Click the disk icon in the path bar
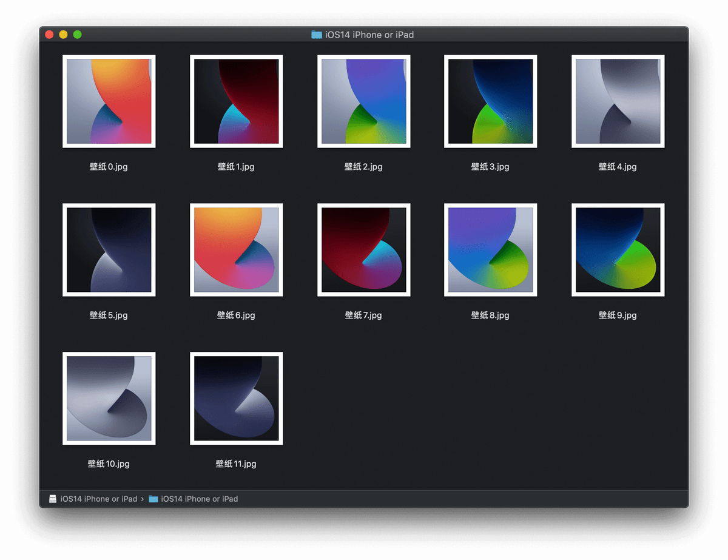 point(53,499)
